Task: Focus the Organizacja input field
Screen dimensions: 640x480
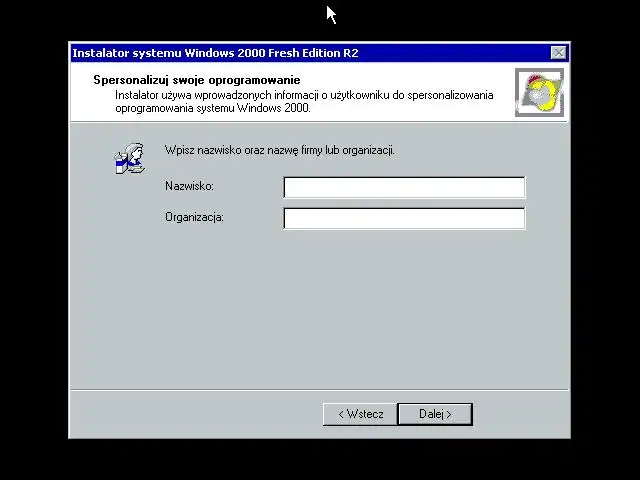Action: (404, 218)
